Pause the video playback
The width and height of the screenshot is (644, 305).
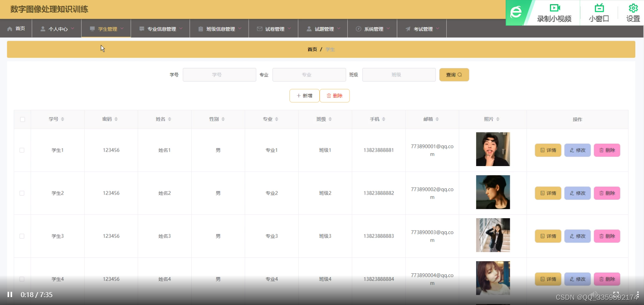[10, 294]
